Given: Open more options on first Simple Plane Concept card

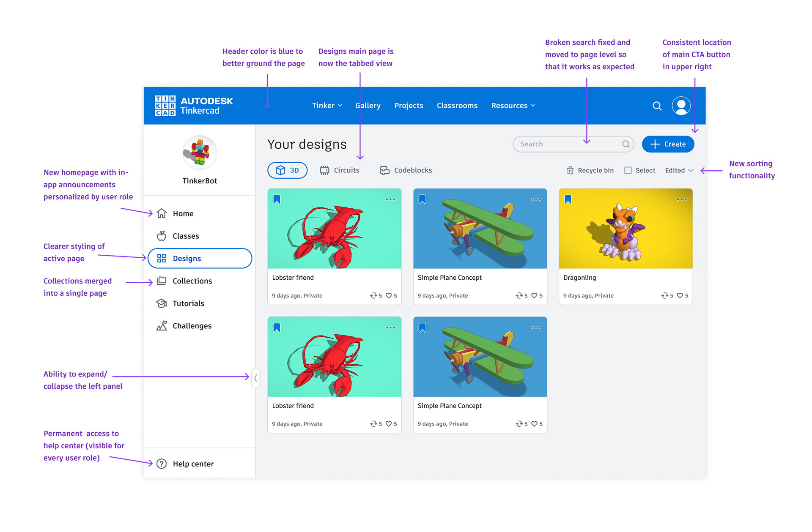Looking at the screenshot, I should click(x=536, y=199).
